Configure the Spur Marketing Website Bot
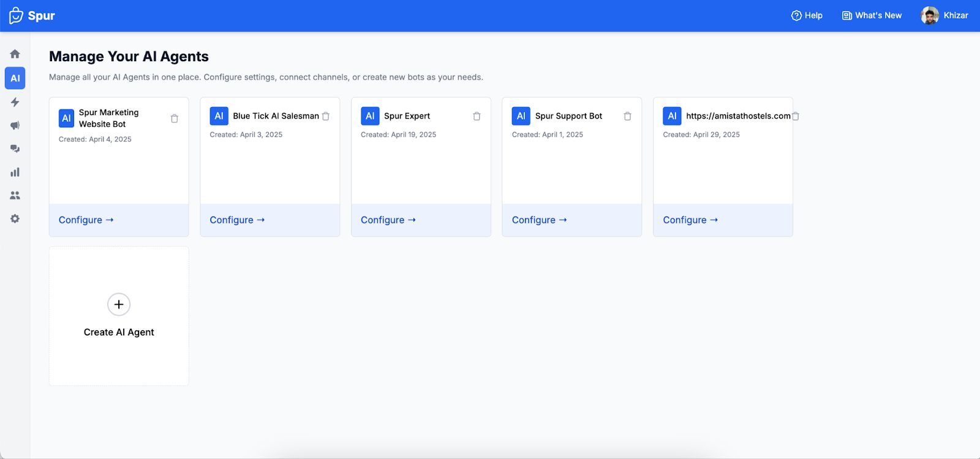The width and height of the screenshot is (980, 459). pyautogui.click(x=86, y=220)
